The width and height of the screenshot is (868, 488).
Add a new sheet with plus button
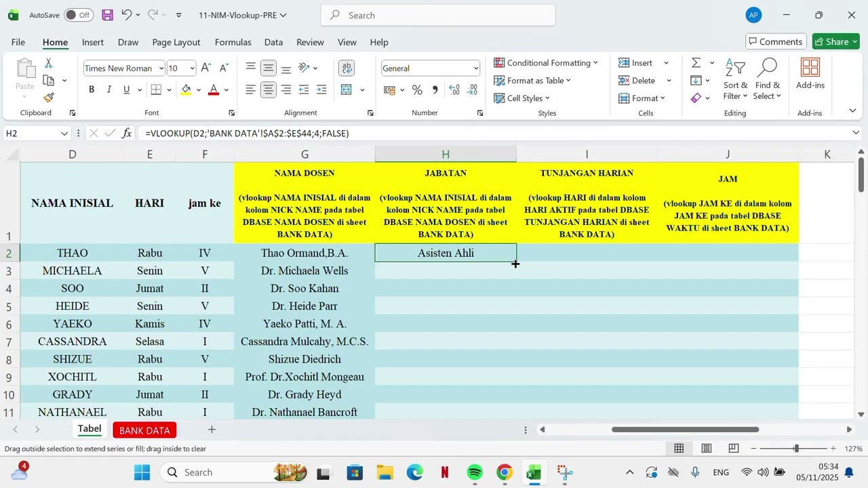point(212,430)
